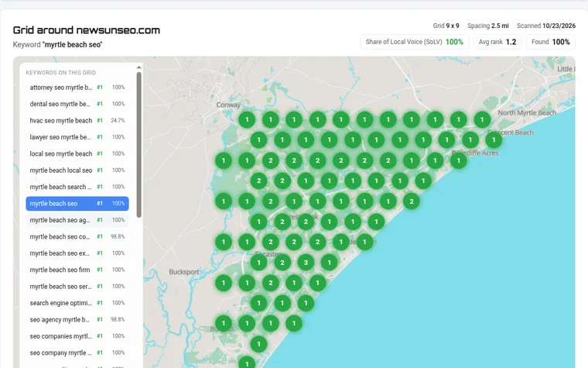Click the Keyword "myrtle beach seo" subtitle
Viewport: 588px width, 368px height.
pyautogui.click(x=57, y=45)
